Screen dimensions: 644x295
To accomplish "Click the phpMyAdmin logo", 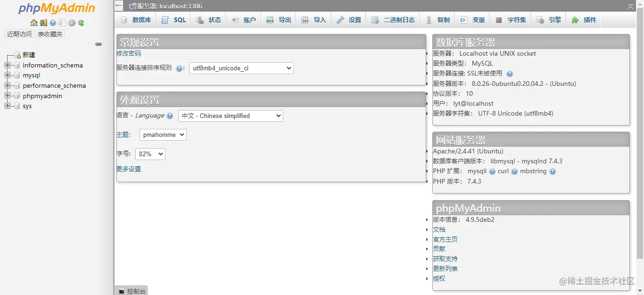I will [57, 8].
